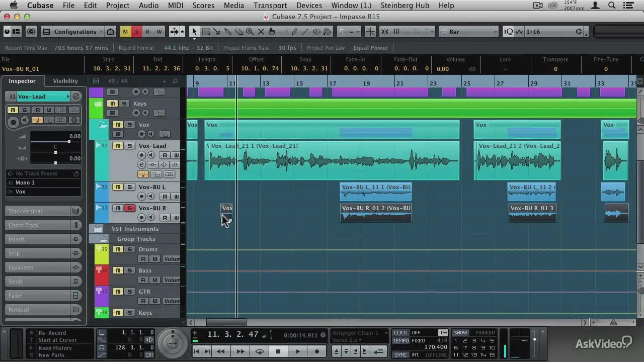The height and width of the screenshot is (362, 644).
Task: Click the Inserts section icon in Inspector
Action: coord(76,239)
